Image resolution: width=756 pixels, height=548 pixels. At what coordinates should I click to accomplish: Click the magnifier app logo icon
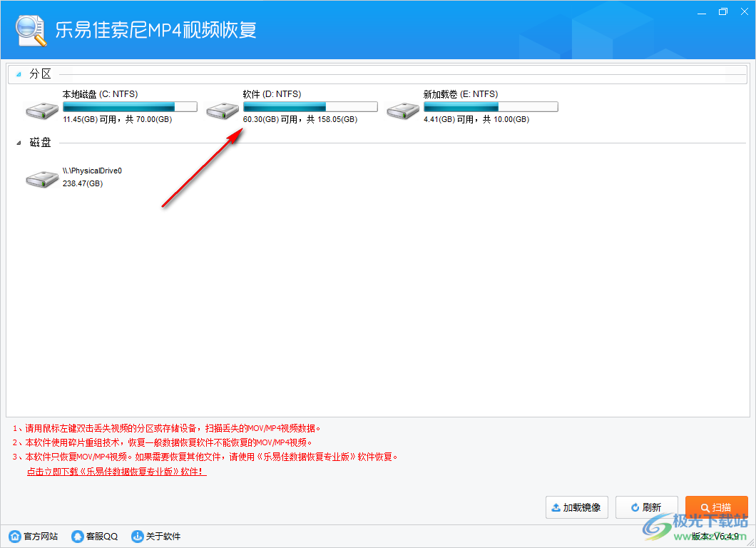(x=31, y=31)
